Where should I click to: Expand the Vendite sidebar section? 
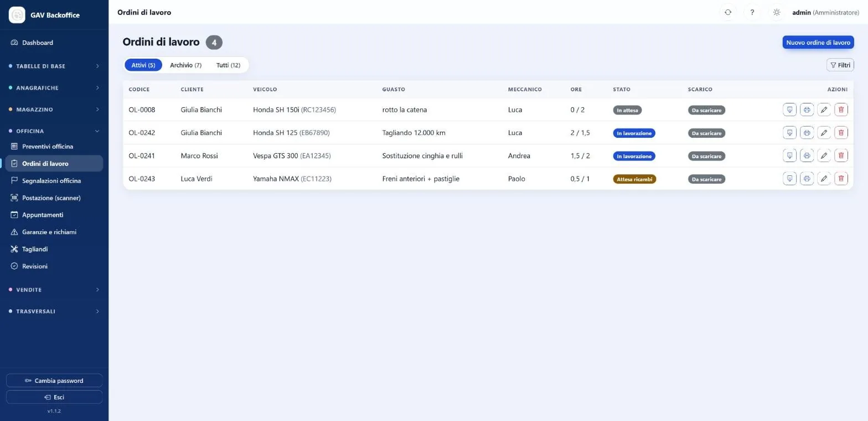click(x=54, y=290)
